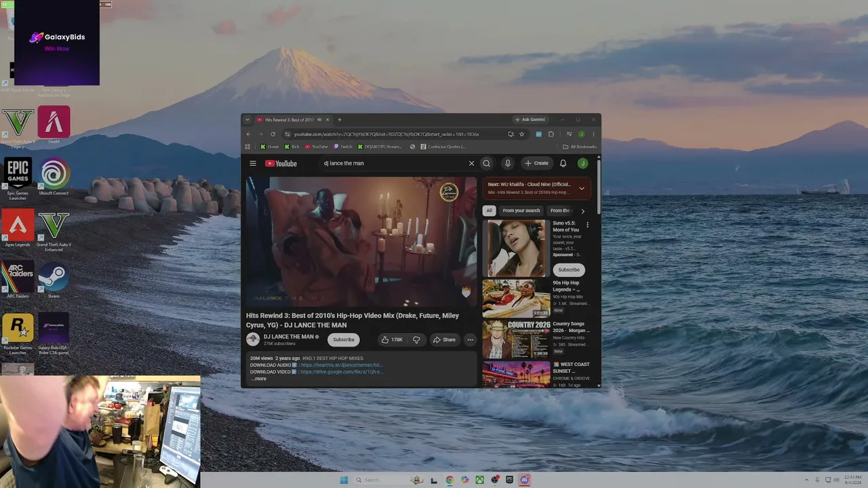Open Ubisoft Connect desktop icon
The height and width of the screenshot is (488, 868).
(x=54, y=177)
